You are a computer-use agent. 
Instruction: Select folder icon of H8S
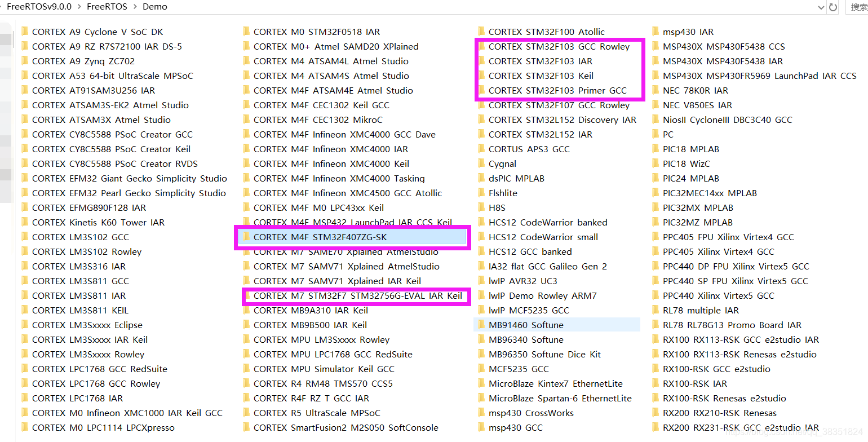coord(481,207)
